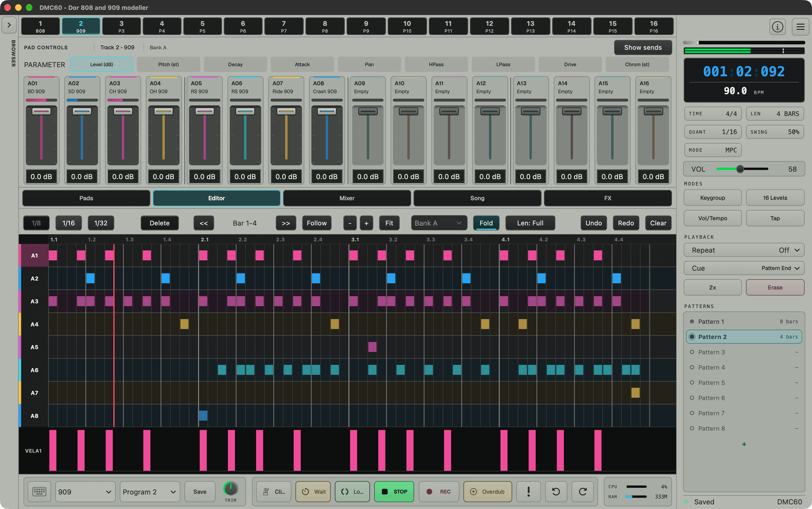
Task: Add a new pattern with plus icon
Action: point(744,444)
